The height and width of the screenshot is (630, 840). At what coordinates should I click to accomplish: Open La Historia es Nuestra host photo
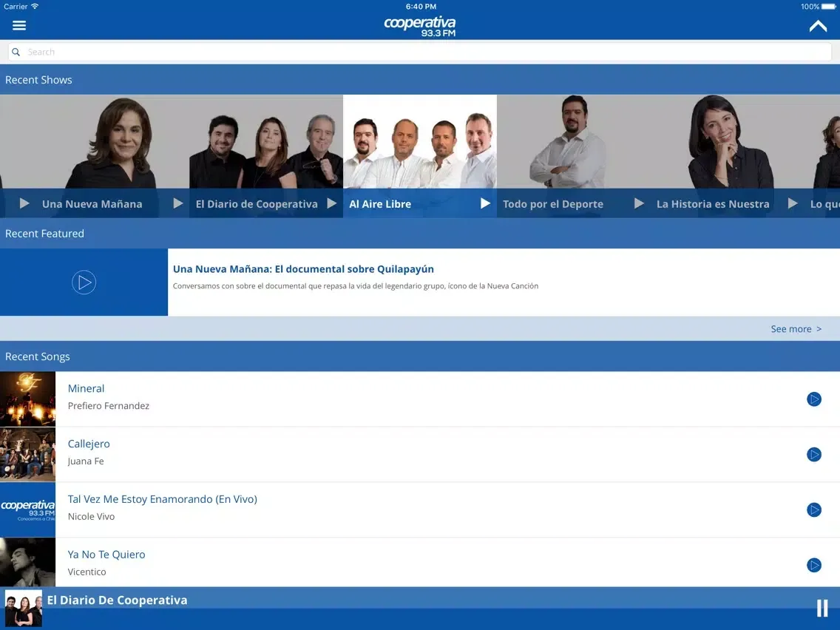pos(727,141)
